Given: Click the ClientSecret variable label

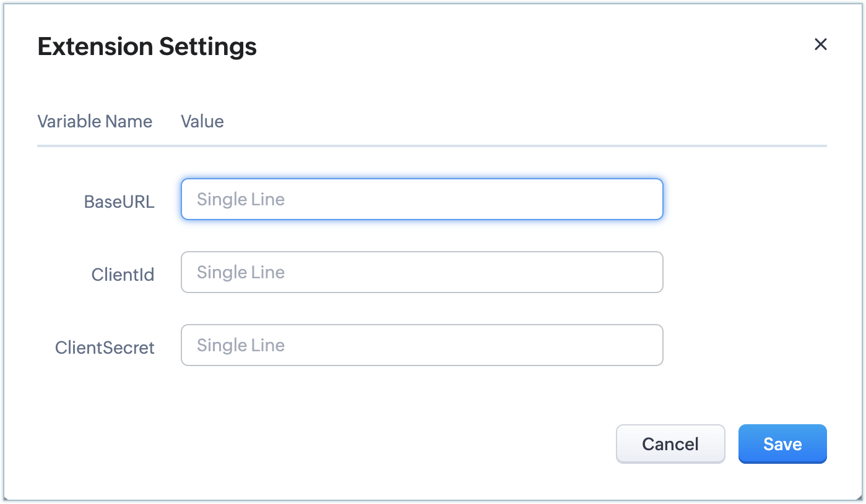Looking at the screenshot, I should point(105,348).
